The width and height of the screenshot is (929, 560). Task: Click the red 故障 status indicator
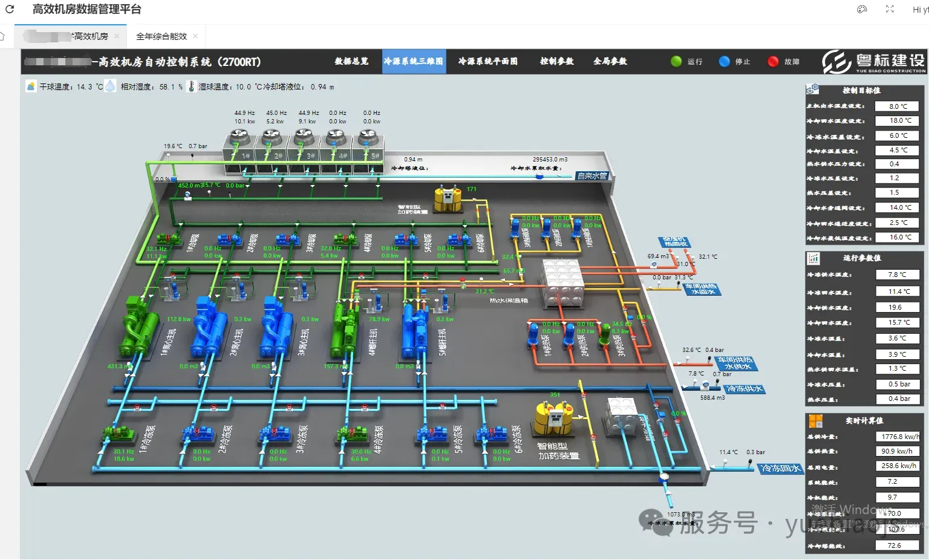[773, 62]
